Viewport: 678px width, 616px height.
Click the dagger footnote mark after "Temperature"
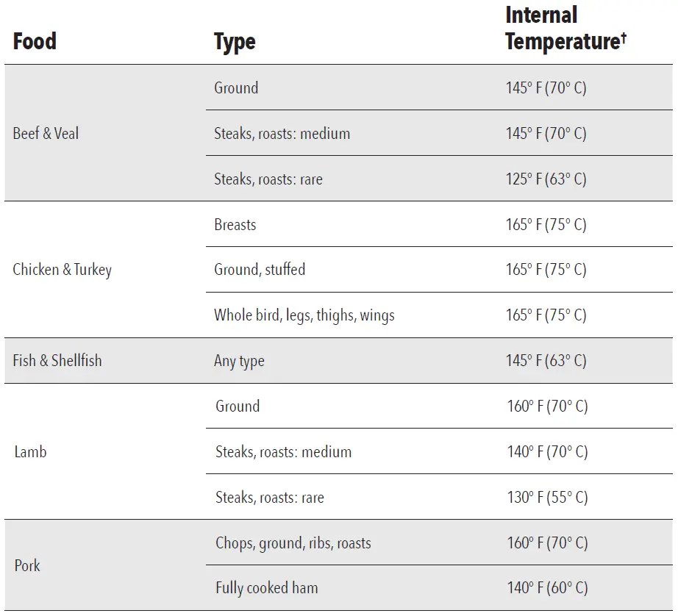coord(623,37)
